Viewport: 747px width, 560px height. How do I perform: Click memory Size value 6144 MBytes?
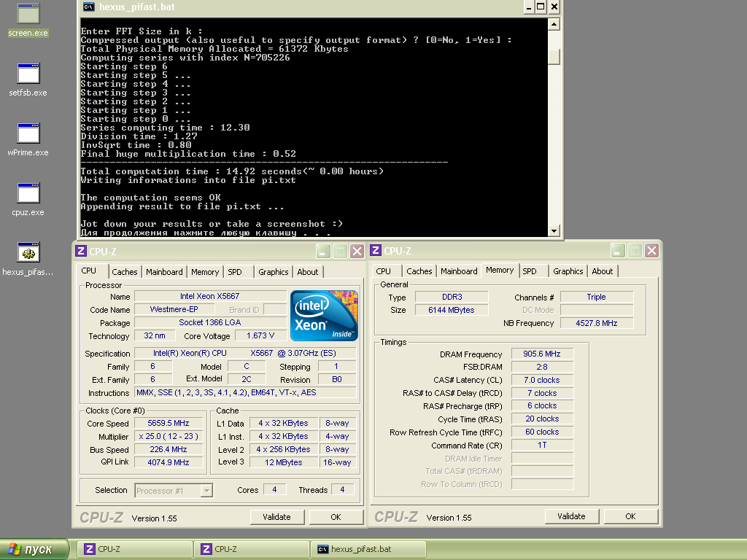tap(452, 310)
